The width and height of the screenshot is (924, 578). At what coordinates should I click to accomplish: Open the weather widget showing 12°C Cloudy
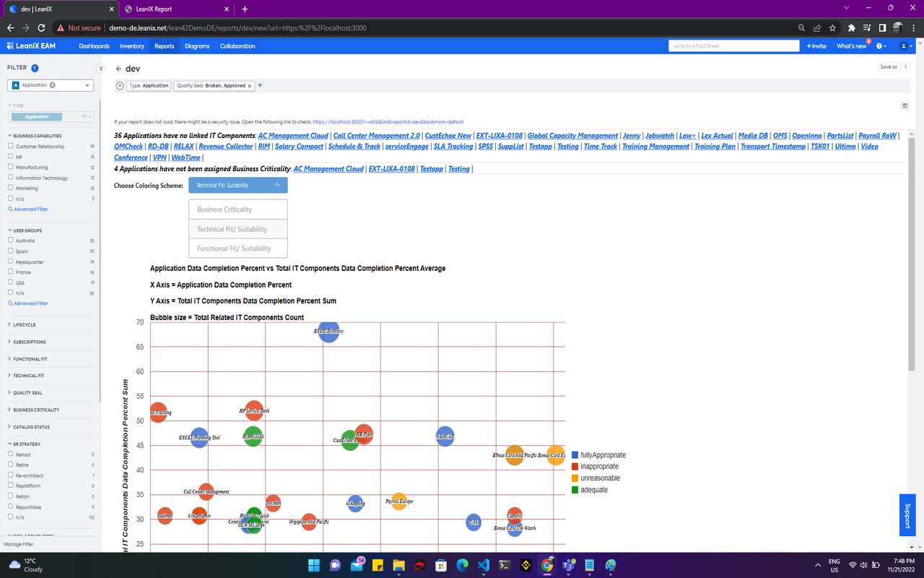pos(26,565)
